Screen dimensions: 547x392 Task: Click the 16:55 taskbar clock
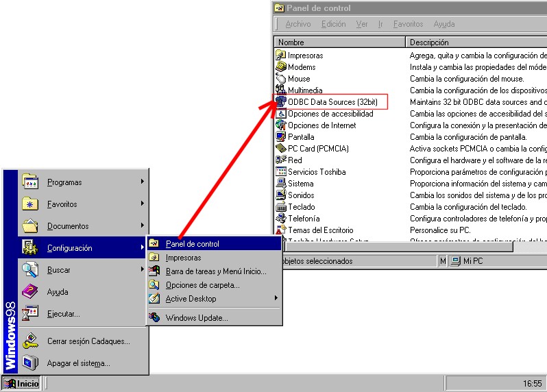(532, 384)
